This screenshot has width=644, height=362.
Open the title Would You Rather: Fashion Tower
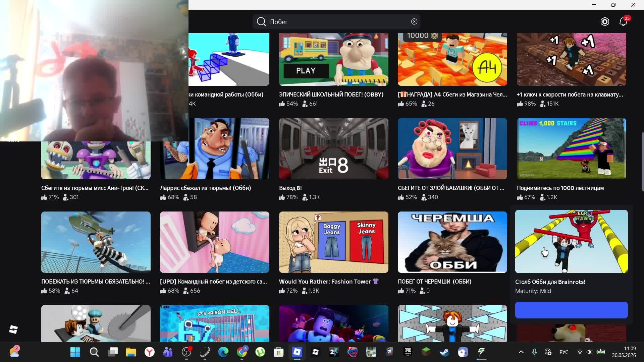[x=329, y=282]
